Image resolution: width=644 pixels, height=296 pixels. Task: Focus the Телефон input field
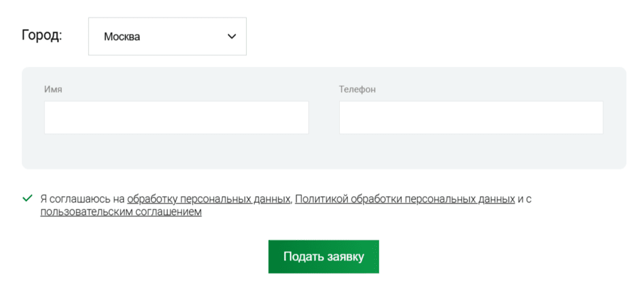click(x=471, y=117)
